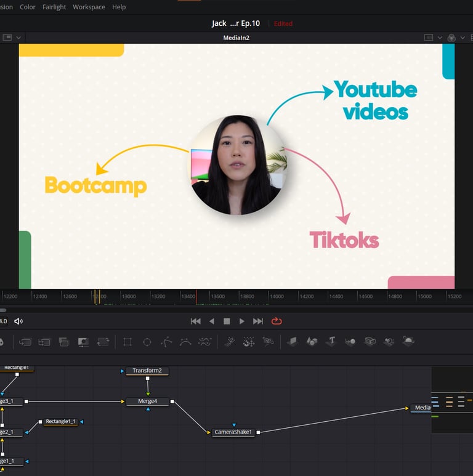The image size is (473, 476).
Task: Select the Polygon mask tool
Action: point(166,342)
